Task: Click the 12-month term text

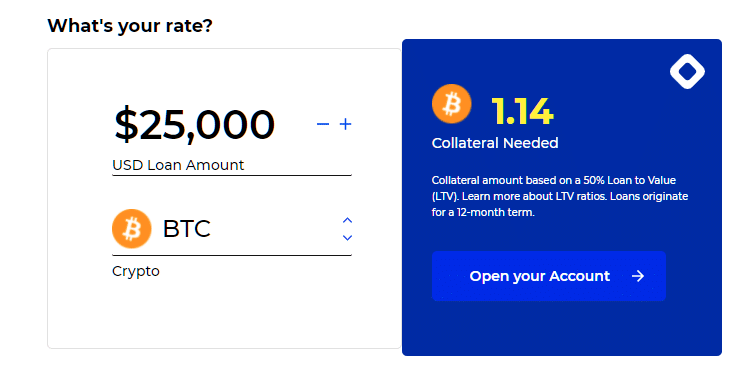Action: click(x=500, y=213)
